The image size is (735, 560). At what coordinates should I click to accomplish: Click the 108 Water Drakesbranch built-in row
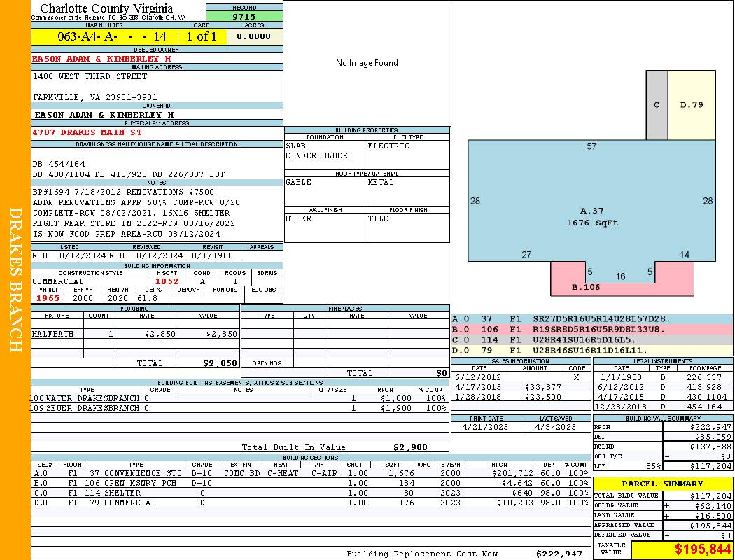point(239,398)
